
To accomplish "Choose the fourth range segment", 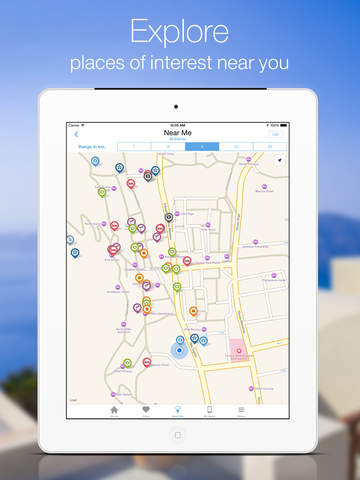I will pyautogui.click(x=236, y=147).
